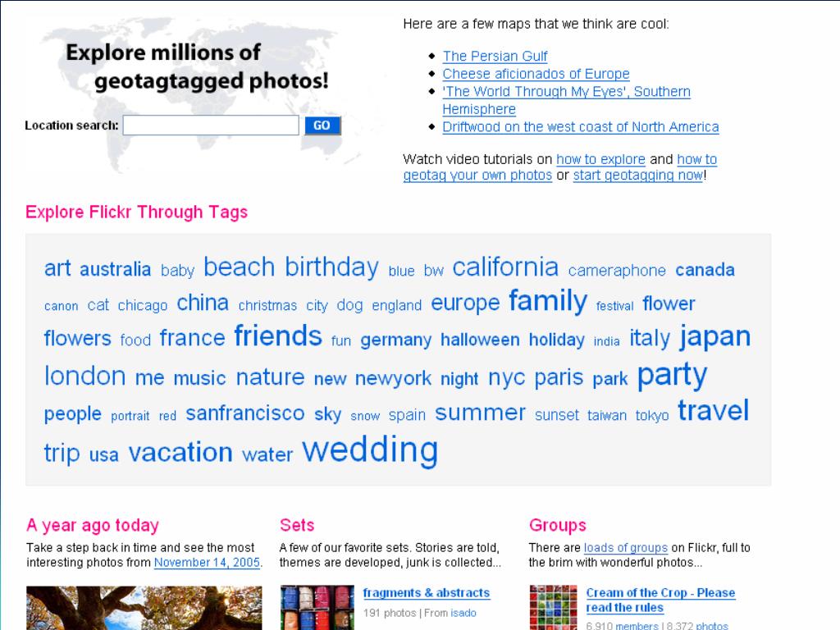Open the 'snow' tag

coord(365,416)
